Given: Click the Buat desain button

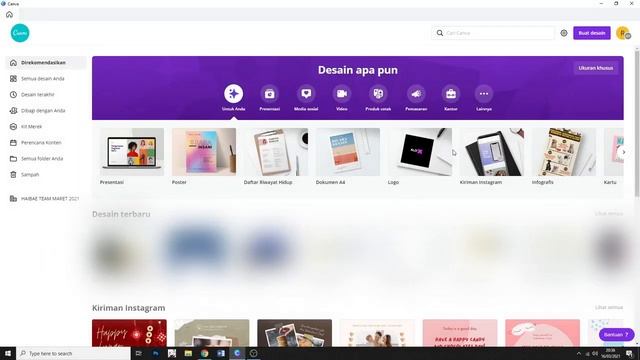Looking at the screenshot, I should (x=592, y=33).
